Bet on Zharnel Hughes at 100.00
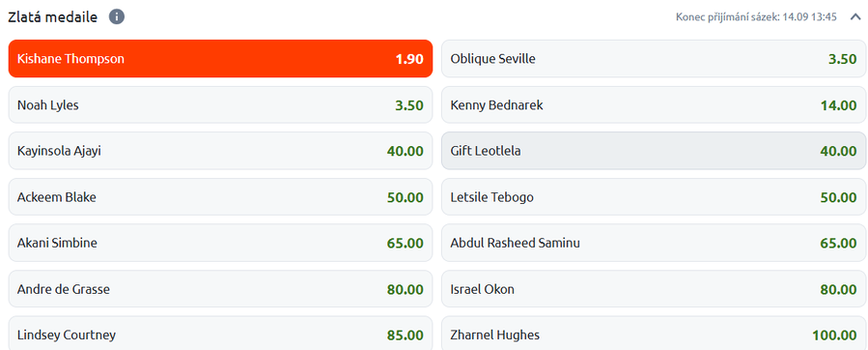 [x=654, y=334]
